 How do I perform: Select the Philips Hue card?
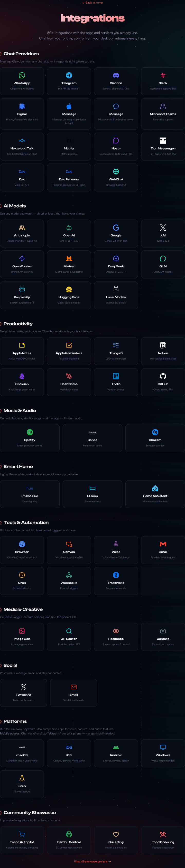(x=30, y=494)
